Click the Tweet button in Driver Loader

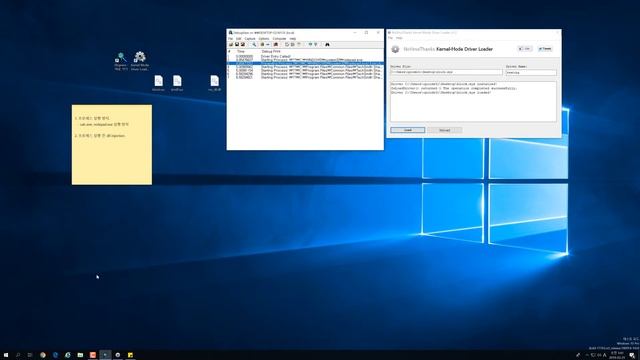[x=545, y=49]
